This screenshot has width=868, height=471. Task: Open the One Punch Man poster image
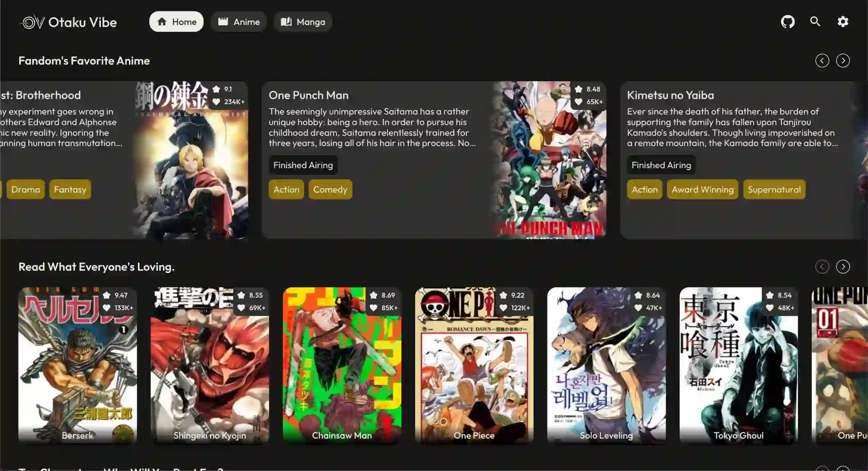[549, 160]
